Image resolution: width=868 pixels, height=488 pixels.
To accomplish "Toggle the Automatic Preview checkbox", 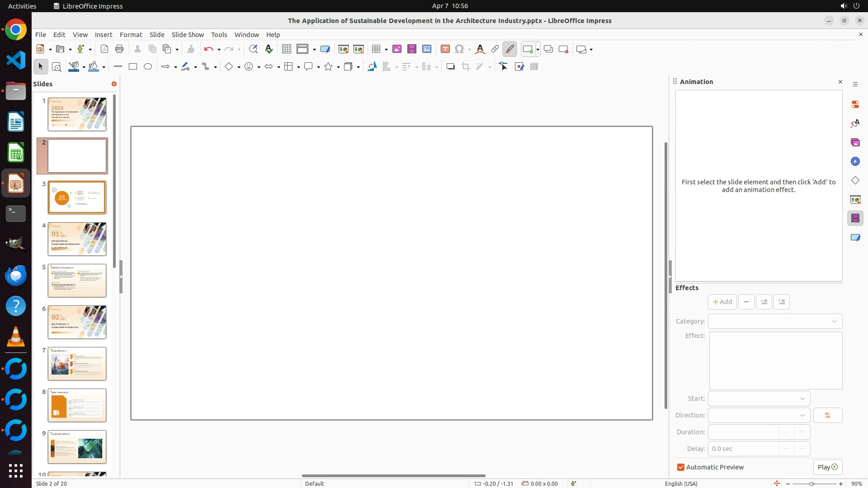I will click(681, 467).
